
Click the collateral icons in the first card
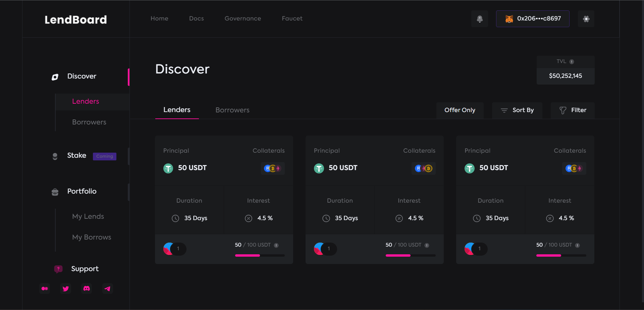click(273, 168)
